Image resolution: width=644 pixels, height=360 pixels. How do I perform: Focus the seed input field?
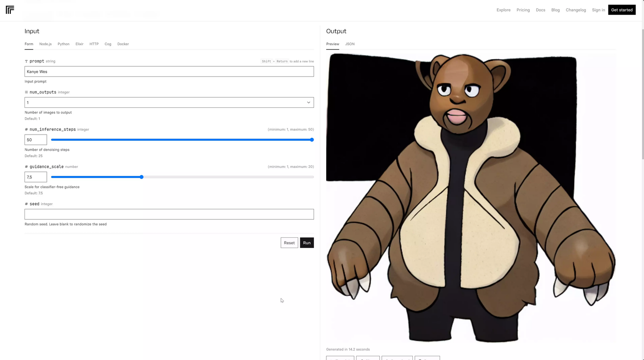pyautogui.click(x=169, y=214)
